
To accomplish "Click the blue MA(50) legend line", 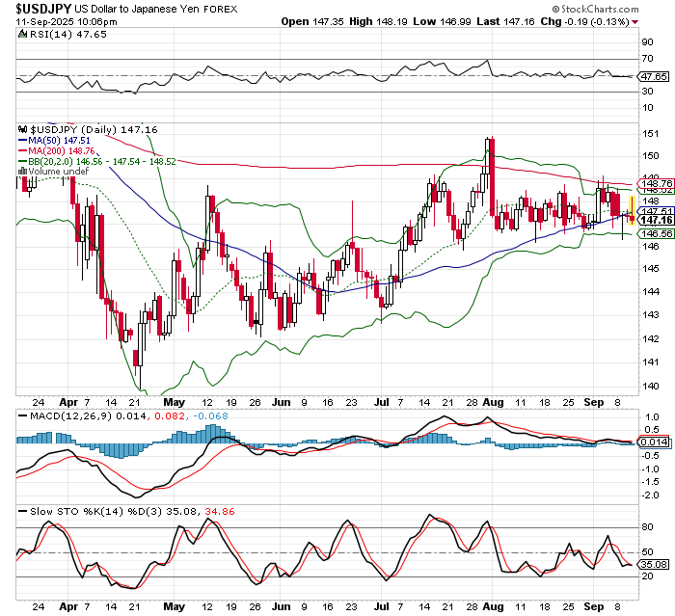I will 23,140.
